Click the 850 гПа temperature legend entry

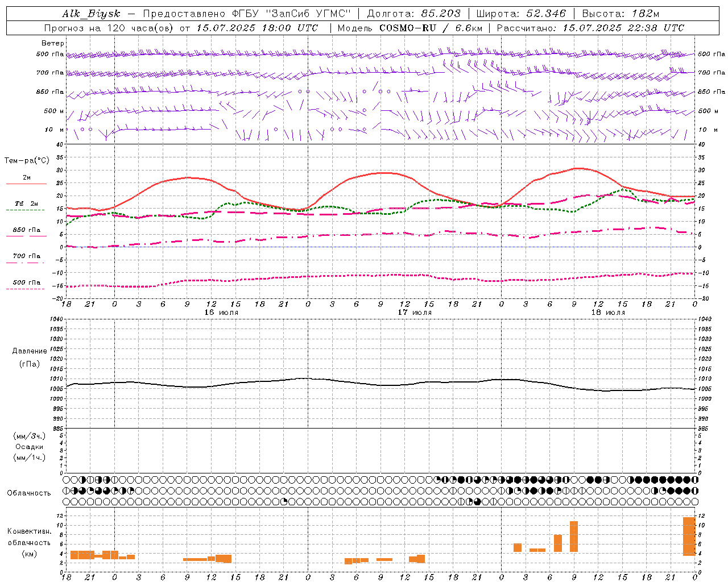tap(26, 230)
